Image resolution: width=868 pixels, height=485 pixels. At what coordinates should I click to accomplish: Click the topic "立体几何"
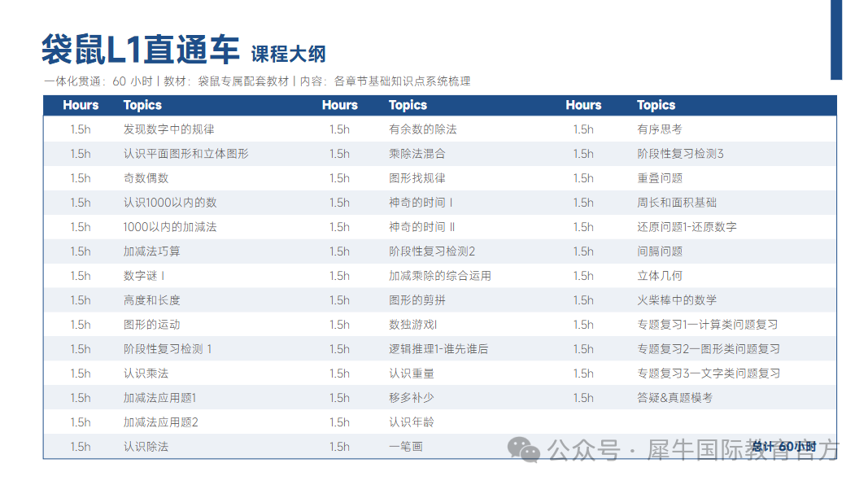(x=660, y=276)
